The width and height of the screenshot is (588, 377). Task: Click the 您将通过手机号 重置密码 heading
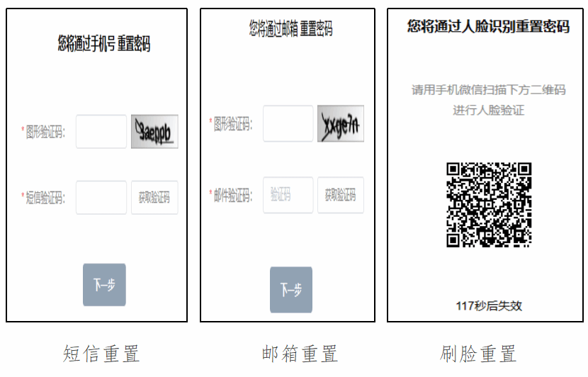[x=104, y=43]
